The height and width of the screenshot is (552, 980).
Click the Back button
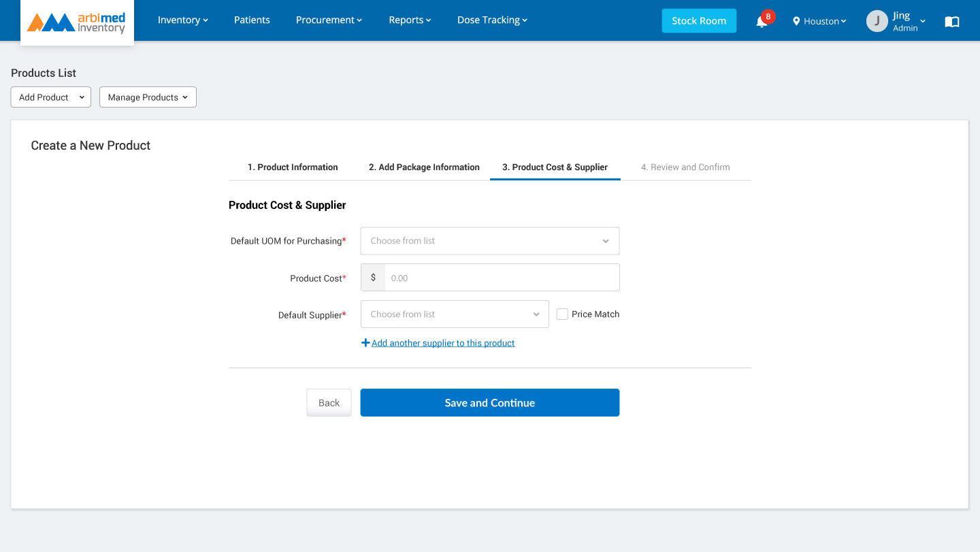pos(329,403)
